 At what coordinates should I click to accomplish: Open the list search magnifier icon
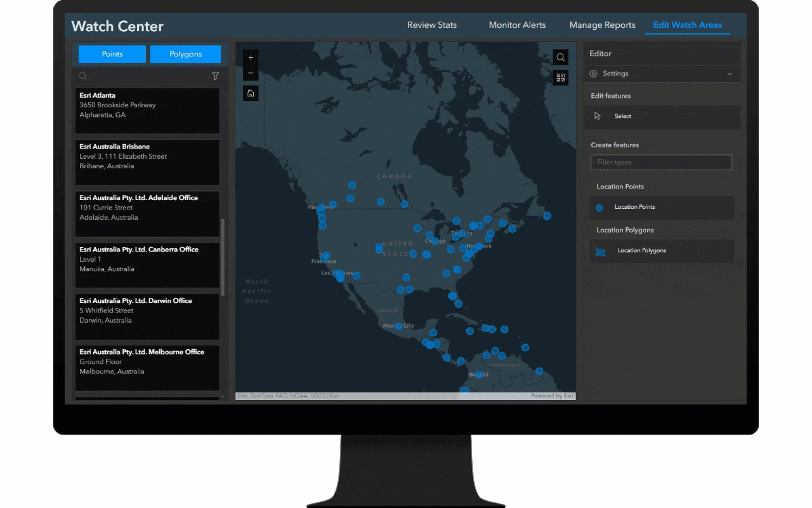pyautogui.click(x=82, y=76)
